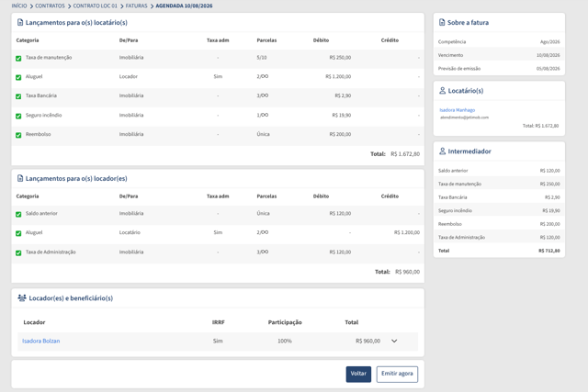Click the document icon beside Lançamentos para locador(es)
This screenshot has width=588, height=392.
pyautogui.click(x=20, y=178)
